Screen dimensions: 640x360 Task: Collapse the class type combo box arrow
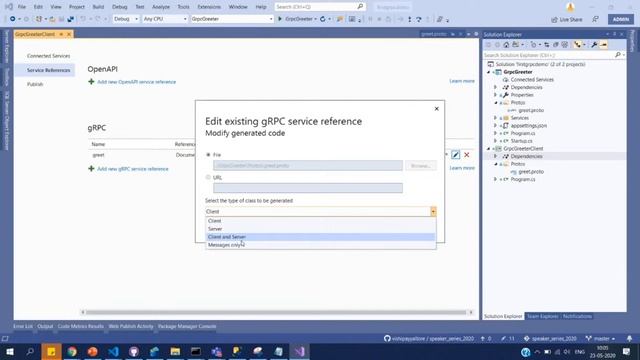(433, 211)
